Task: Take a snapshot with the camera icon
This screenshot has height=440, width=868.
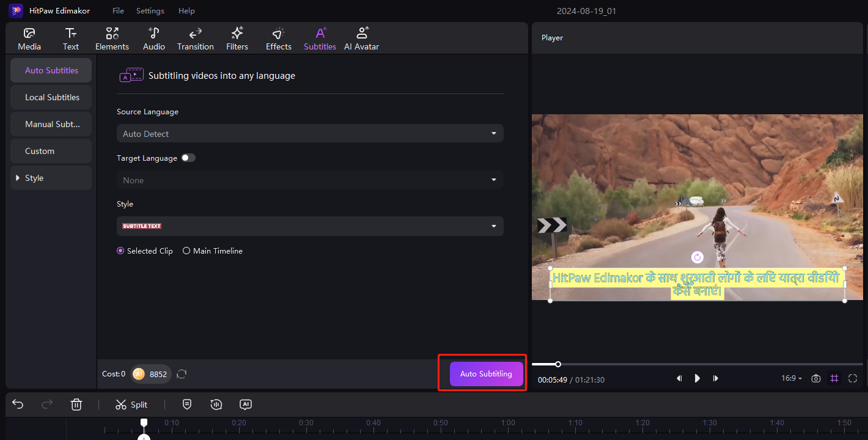Action: point(816,379)
